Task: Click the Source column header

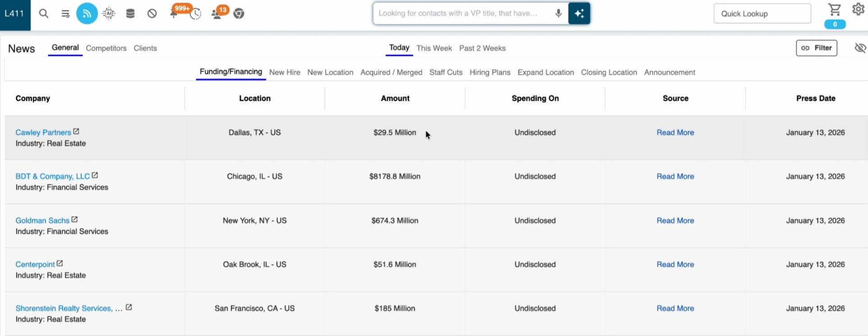Action: (676, 98)
